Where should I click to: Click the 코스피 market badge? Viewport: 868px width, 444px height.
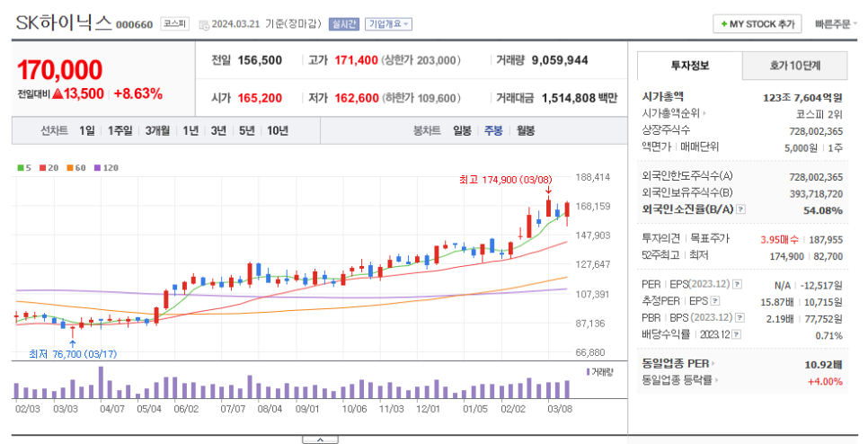[175, 23]
